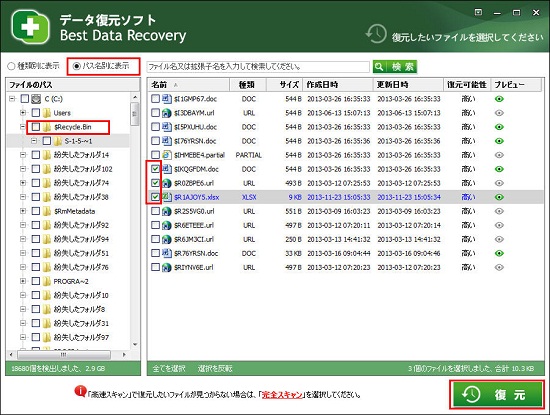The height and width of the screenshot is (415, 550).
Task: Sort by the 更新日時 column header
Action: 408,85
